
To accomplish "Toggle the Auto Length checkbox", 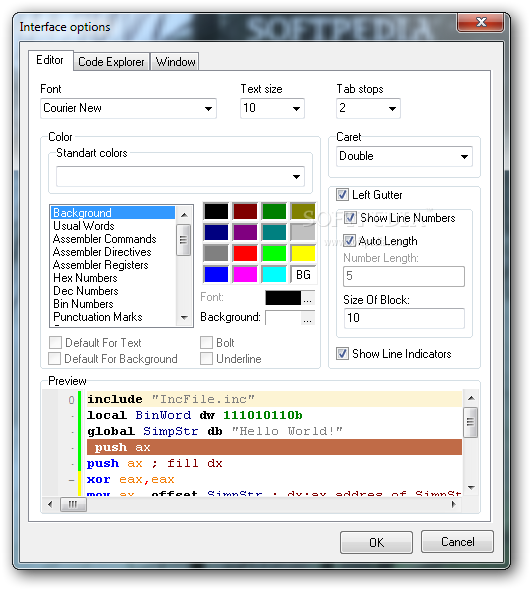I will pyautogui.click(x=349, y=240).
